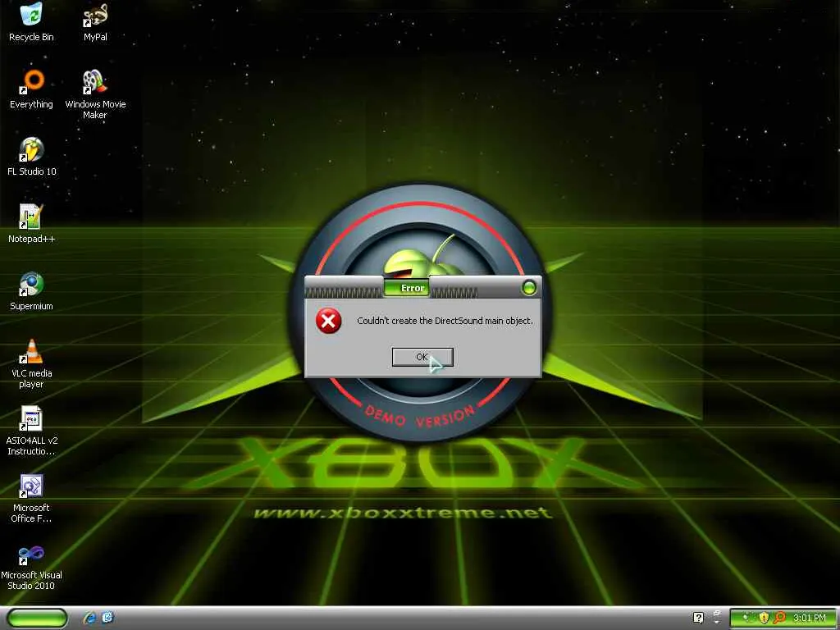Click the green tray icon left of shield
Image resolution: width=840 pixels, height=630 pixels.
[748, 618]
